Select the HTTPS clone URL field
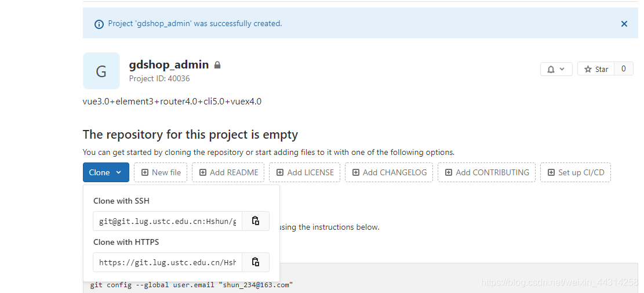The width and height of the screenshot is (644, 293). [x=168, y=262]
